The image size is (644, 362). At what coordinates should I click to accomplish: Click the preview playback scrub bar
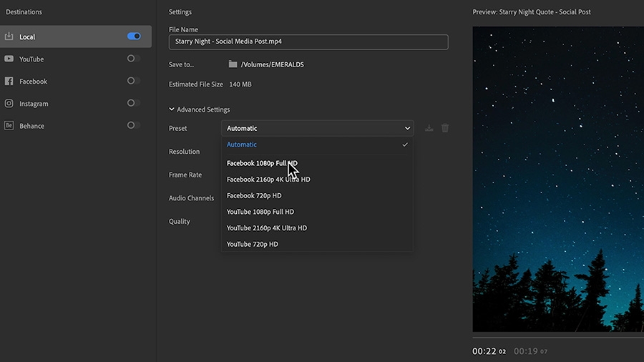click(x=558, y=338)
